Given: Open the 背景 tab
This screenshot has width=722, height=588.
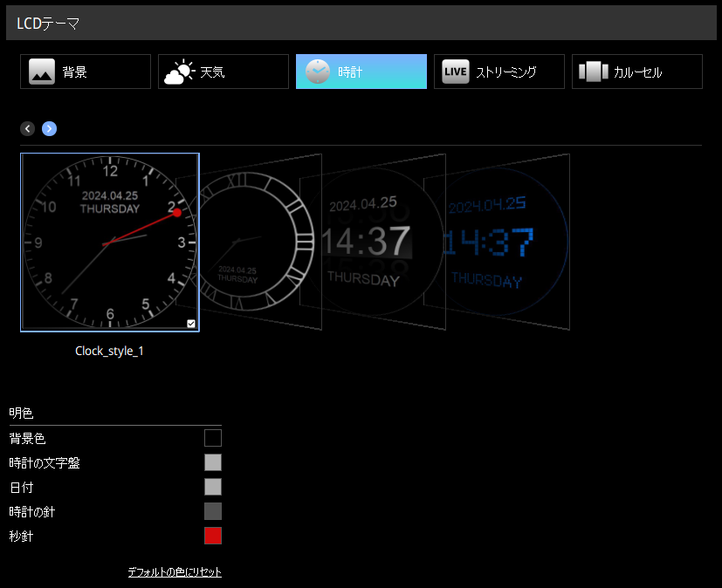Looking at the screenshot, I should click(86, 72).
